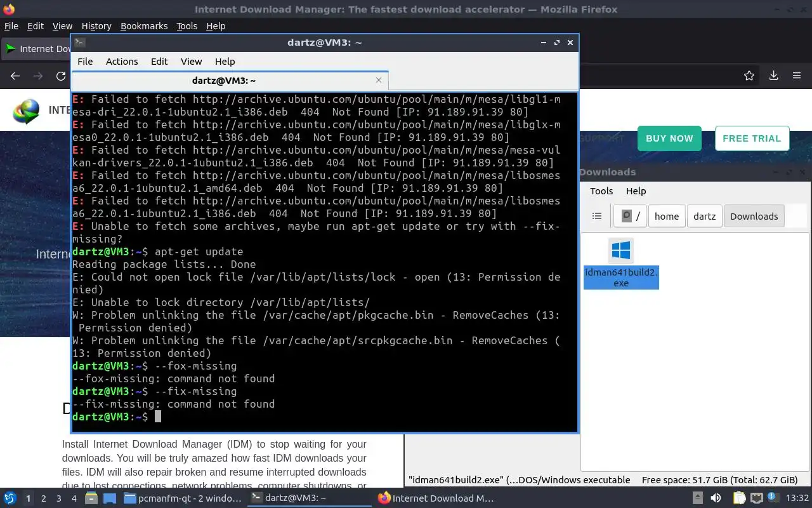The width and height of the screenshot is (812, 508).
Task: Click the idman641build2.exe file name label
Action: pyautogui.click(x=621, y=277)
